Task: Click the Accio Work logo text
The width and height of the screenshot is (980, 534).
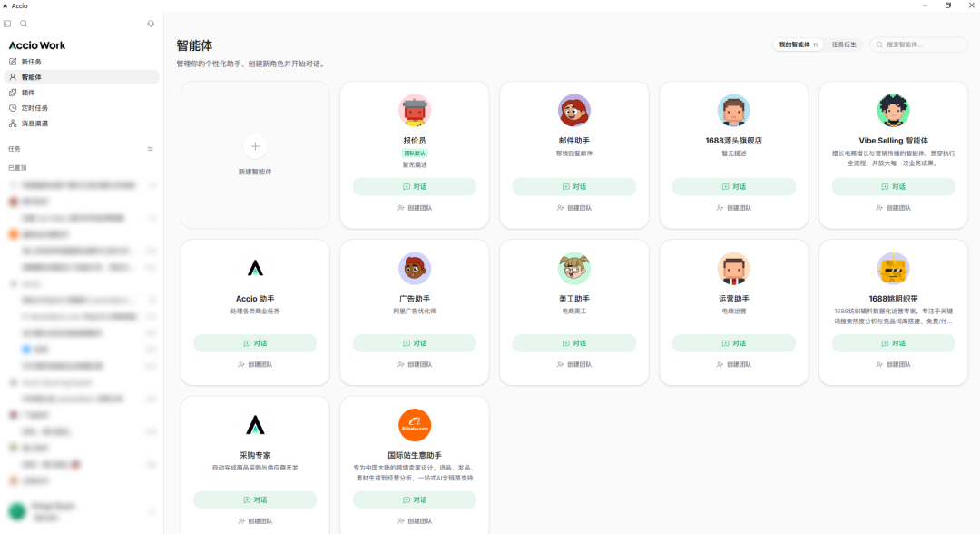Action: pyautogui.click(x=37, y=45)
